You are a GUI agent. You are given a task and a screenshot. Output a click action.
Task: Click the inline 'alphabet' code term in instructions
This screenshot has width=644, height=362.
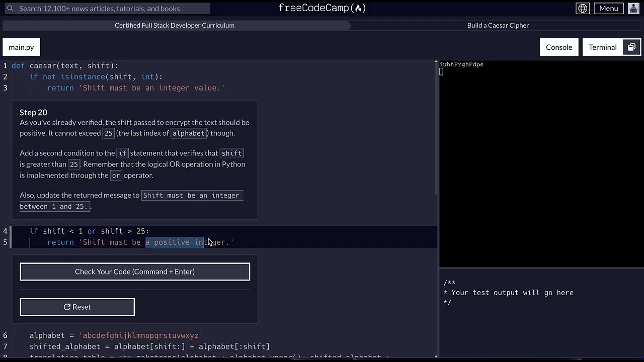click(x=188, y=133)
